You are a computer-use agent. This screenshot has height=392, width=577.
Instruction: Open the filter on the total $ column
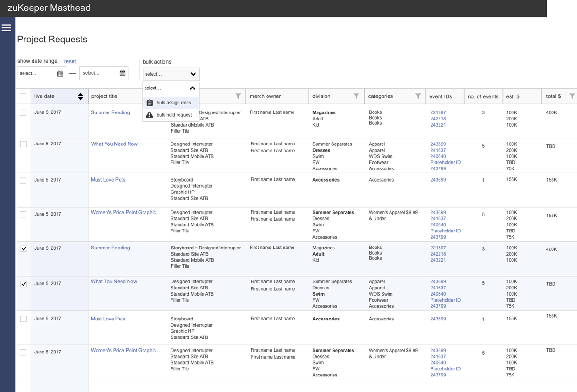(571, 96)
